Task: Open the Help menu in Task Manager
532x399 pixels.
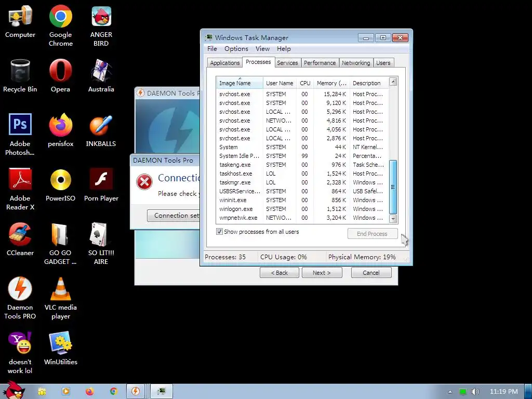Action: (284, 48)
